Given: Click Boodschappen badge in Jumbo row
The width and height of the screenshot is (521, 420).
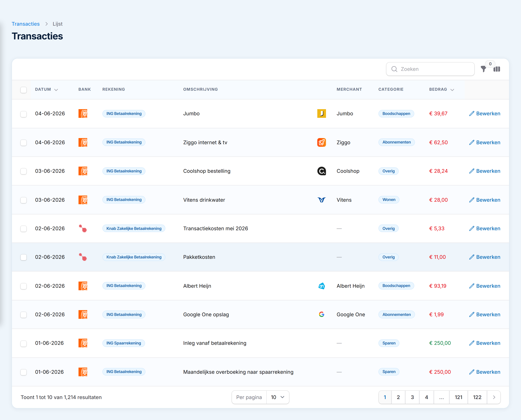Looking at the screenshot, I should tap(396, 114).
